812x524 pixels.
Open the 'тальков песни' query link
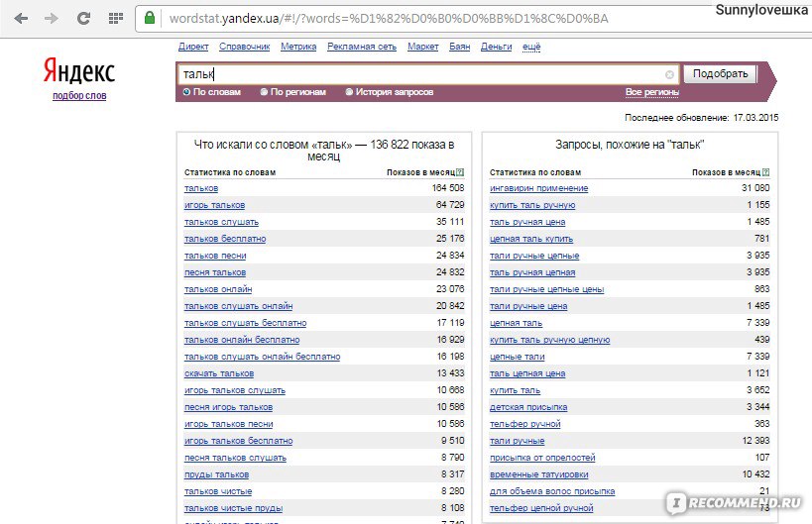click(x=215, y=256)
